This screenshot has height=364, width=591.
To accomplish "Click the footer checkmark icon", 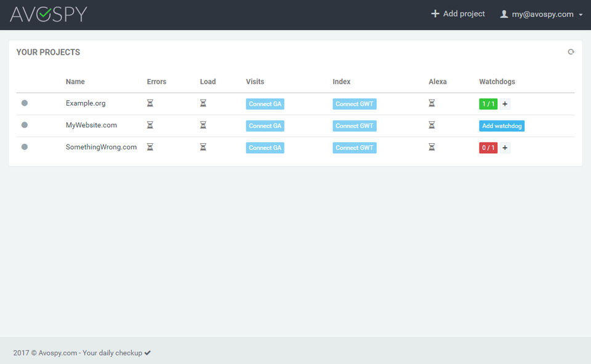I will (147, 353).
